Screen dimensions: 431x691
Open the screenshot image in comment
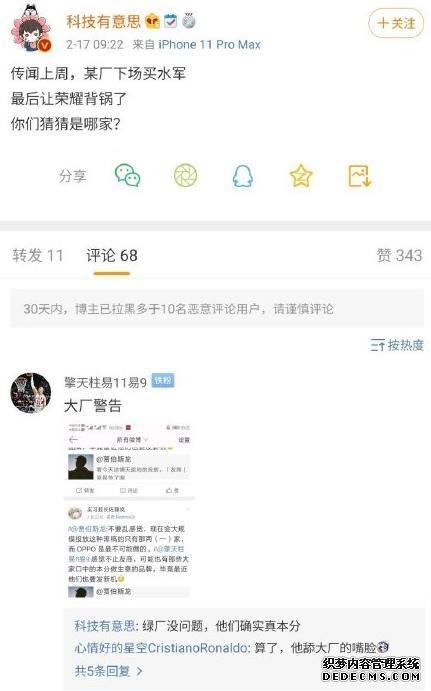(x=129, y=509)
